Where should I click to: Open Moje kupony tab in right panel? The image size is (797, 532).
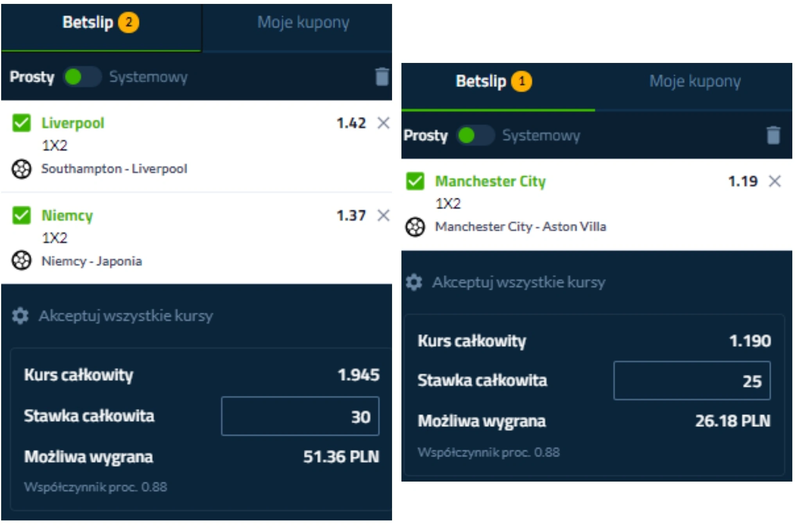tap(695, 81)
